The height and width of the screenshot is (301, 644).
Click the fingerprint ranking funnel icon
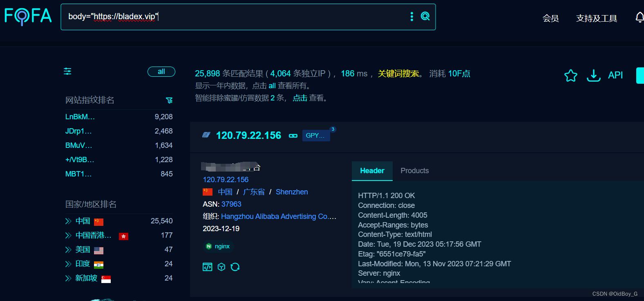click(169, 100)
